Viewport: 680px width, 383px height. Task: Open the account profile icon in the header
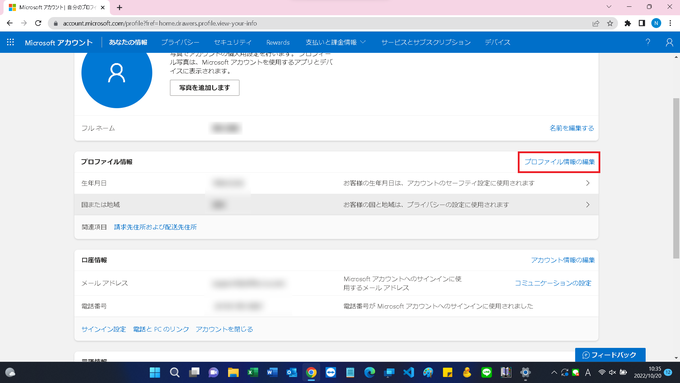pos(669,42)
